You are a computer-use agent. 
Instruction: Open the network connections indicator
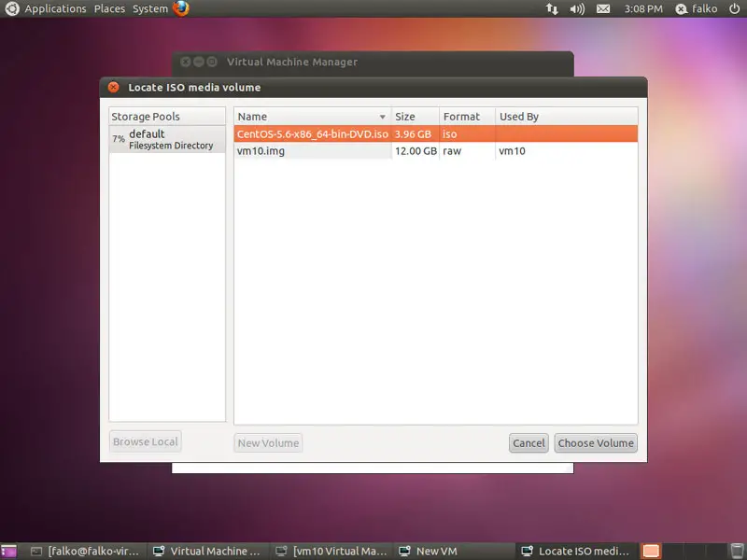click(x=552, y=8)
